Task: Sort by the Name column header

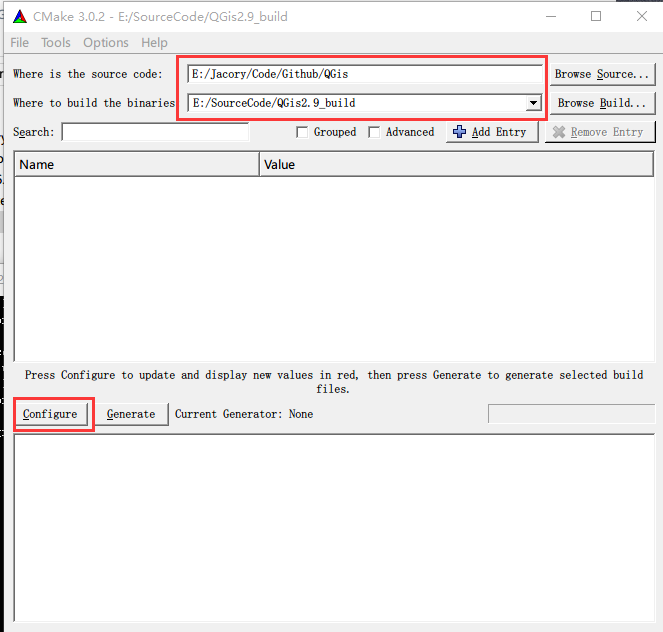Action: 137,164
